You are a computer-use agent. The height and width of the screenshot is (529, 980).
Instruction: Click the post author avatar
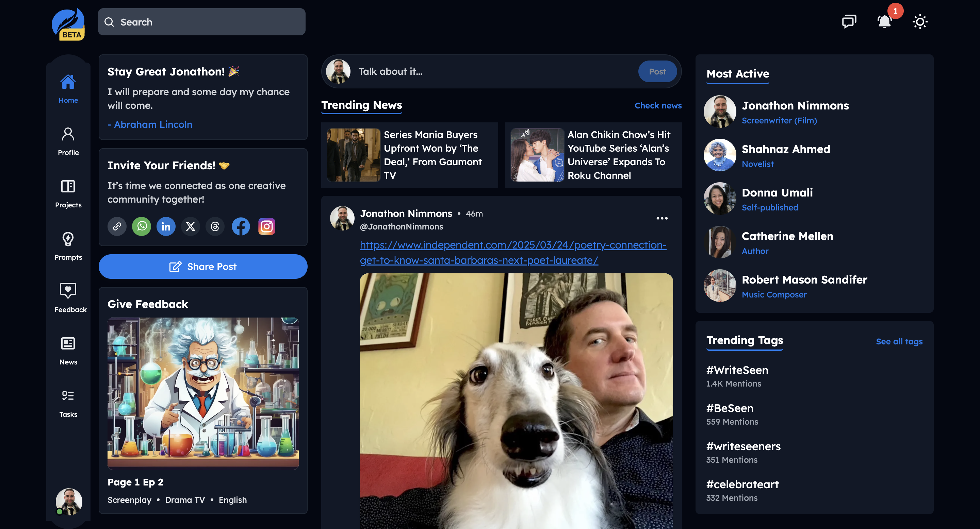click(x=342, y=218)
